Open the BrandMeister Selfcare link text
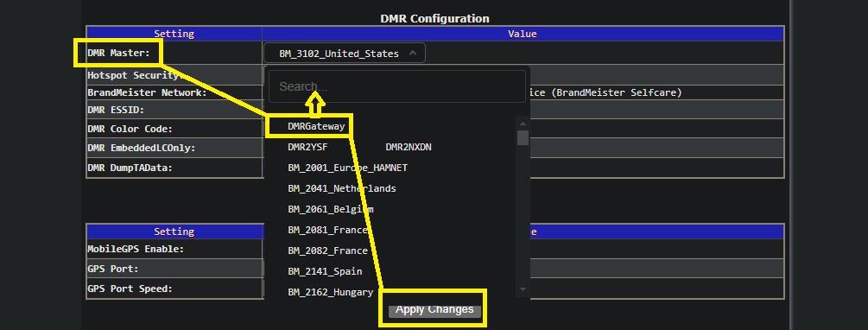 click(616, 92)
